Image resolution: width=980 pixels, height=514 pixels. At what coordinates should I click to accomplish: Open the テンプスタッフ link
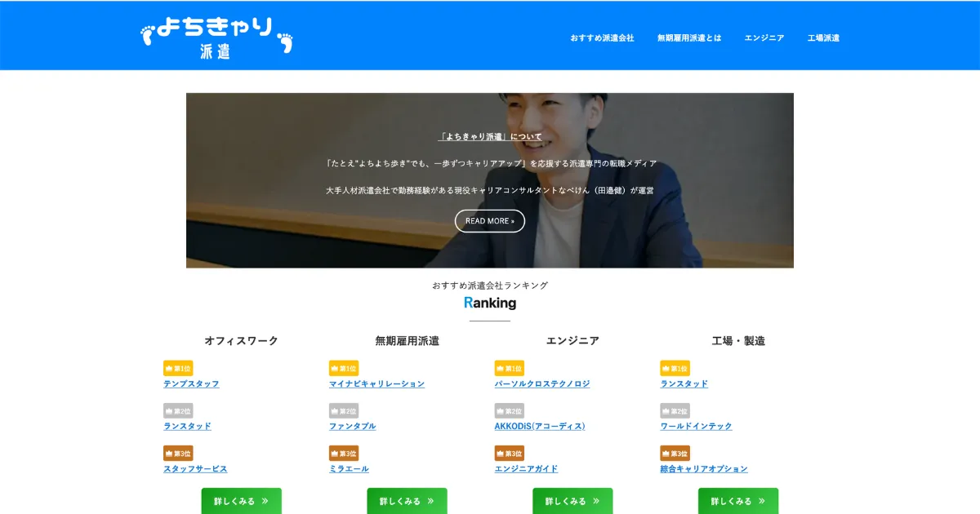point(191,383)
